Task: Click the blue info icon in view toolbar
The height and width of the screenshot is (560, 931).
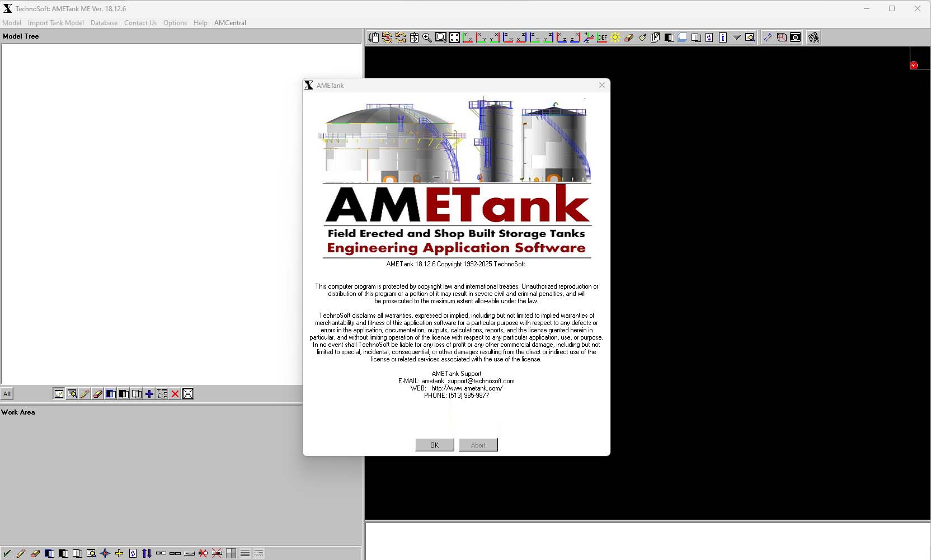Action: click(723, 37)
